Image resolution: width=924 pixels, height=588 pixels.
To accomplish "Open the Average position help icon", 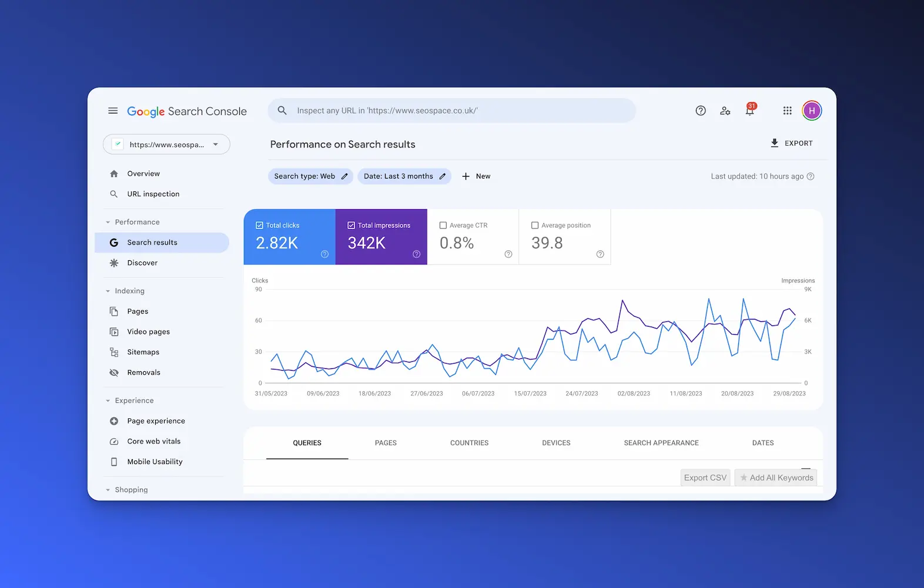I will 600,254.
